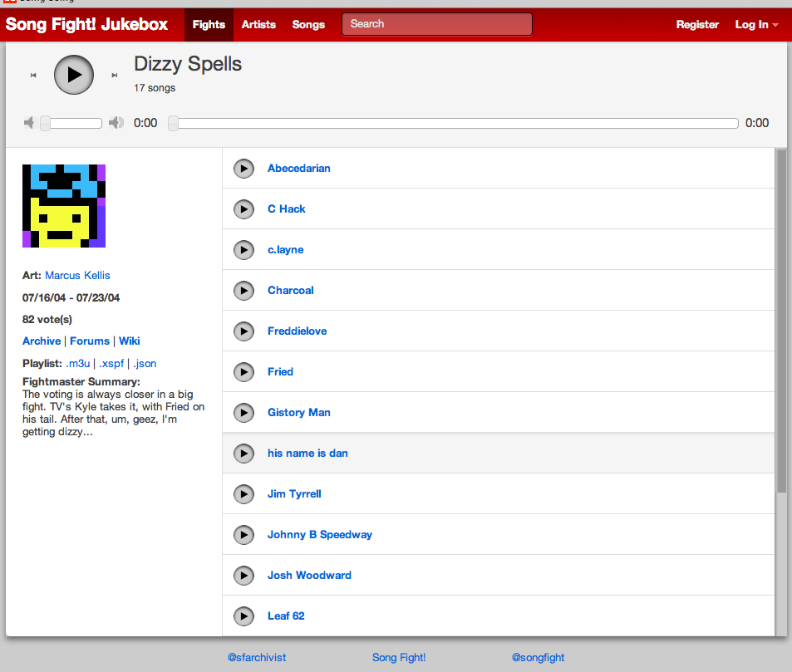792x672 pixels.
Task: Adjust the volume slider
Action: coord(71,123)
